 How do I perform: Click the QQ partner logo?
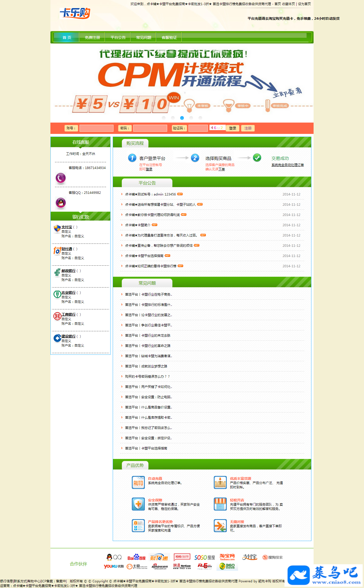114,557
